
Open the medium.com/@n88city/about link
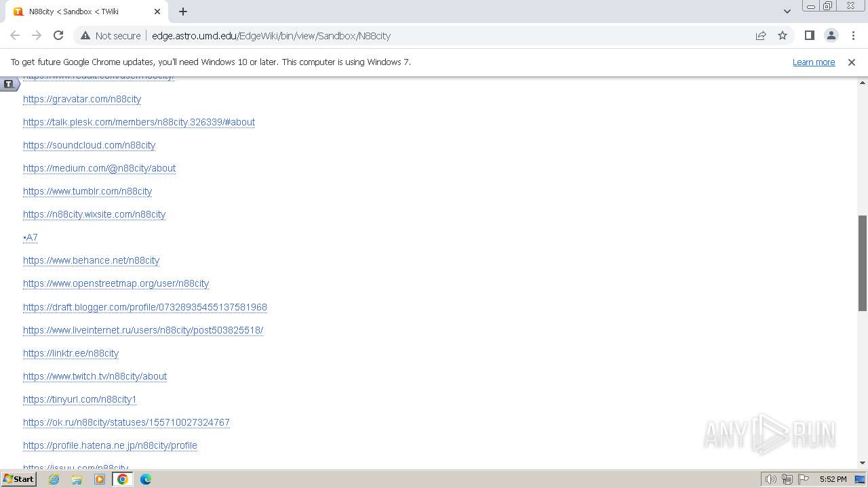[x=99, y=168]
